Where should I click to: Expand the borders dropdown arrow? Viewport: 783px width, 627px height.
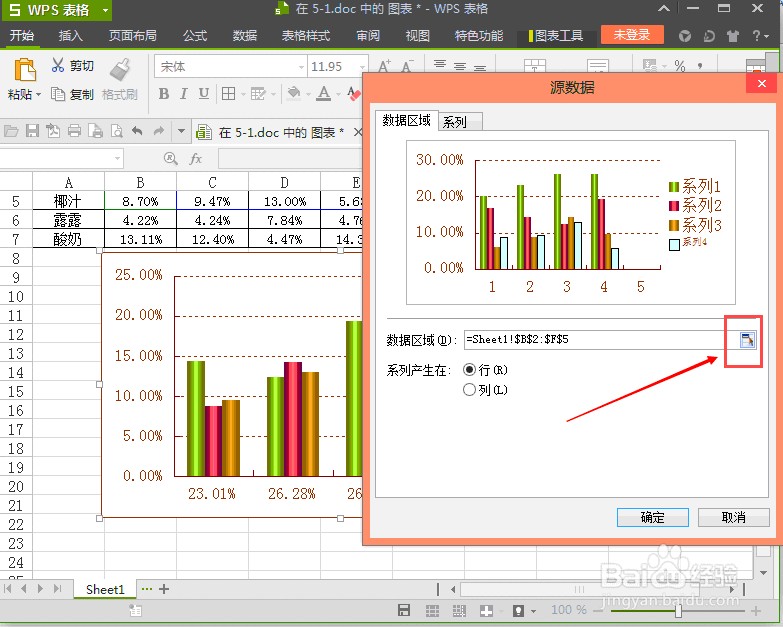tap(243, 94)
